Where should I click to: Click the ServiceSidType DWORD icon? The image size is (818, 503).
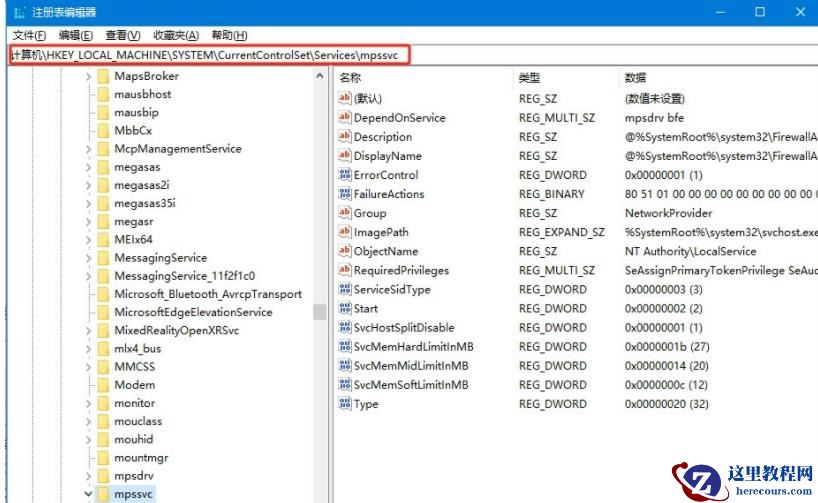click(x=344, y=289)
